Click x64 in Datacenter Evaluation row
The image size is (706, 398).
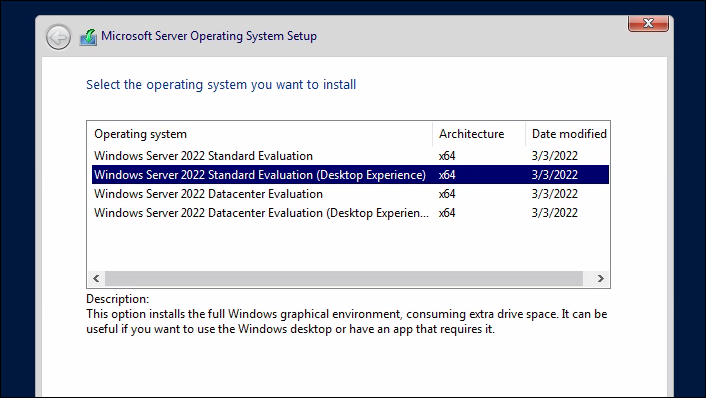[447, 194]
